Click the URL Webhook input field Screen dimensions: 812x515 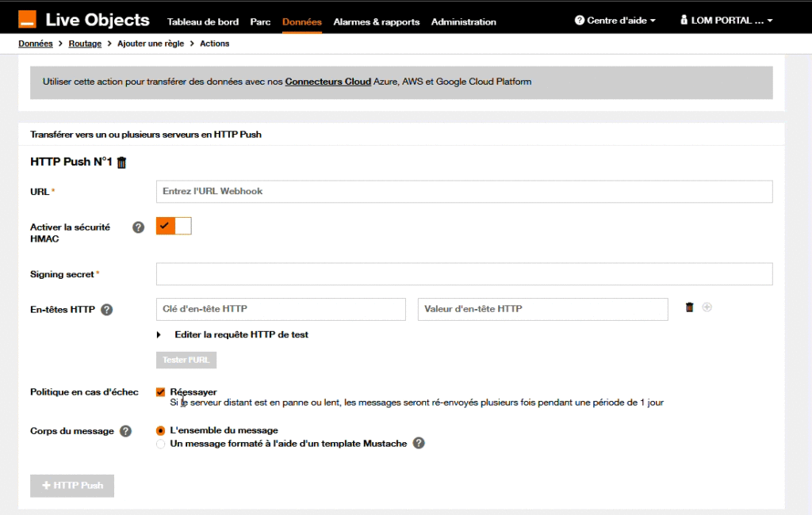click(x=464, y=192)
